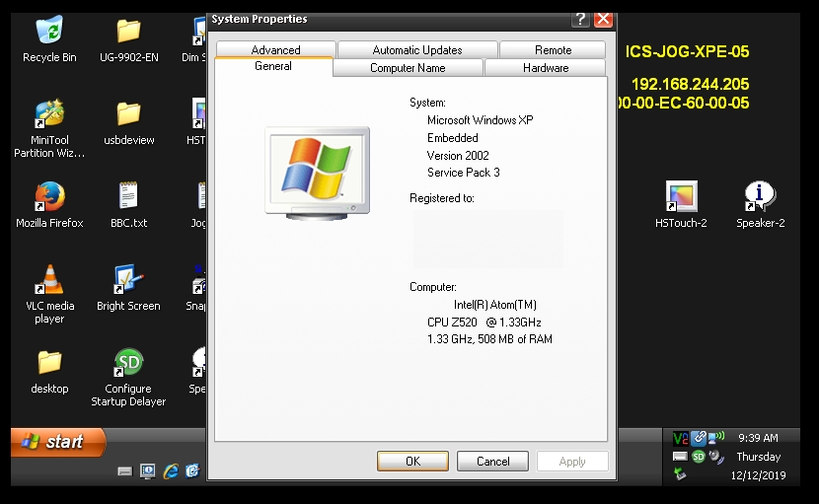Viewport: 819px width, 504px height.
Task: Click OK in System Properties
Action: pos(412,462)
